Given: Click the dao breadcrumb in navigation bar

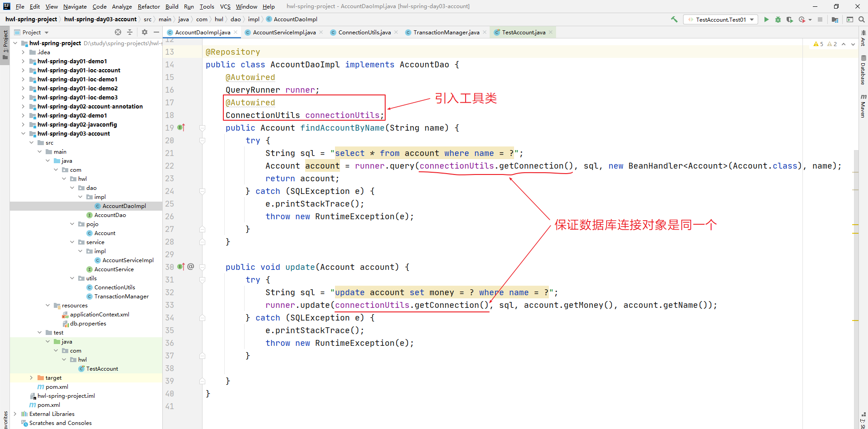Looking at the screenshot, I should pyautogui.click(x=236, y=19).
